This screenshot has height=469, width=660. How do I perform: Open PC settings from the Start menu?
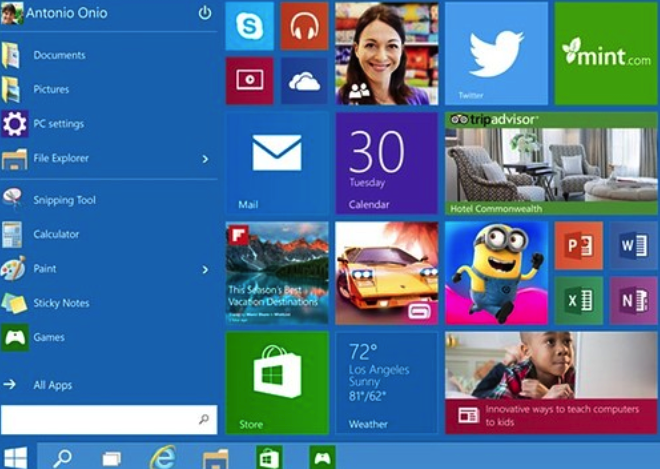click(58, 124)
